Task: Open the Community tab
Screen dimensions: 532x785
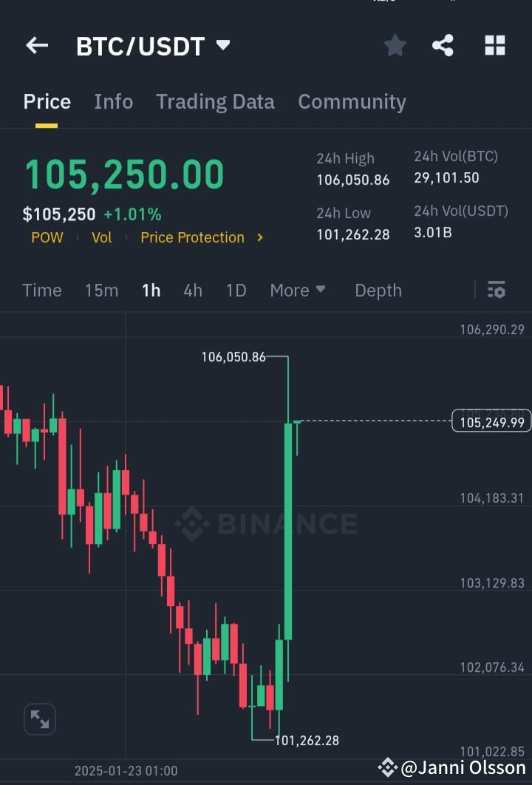Action: (352, 101)
